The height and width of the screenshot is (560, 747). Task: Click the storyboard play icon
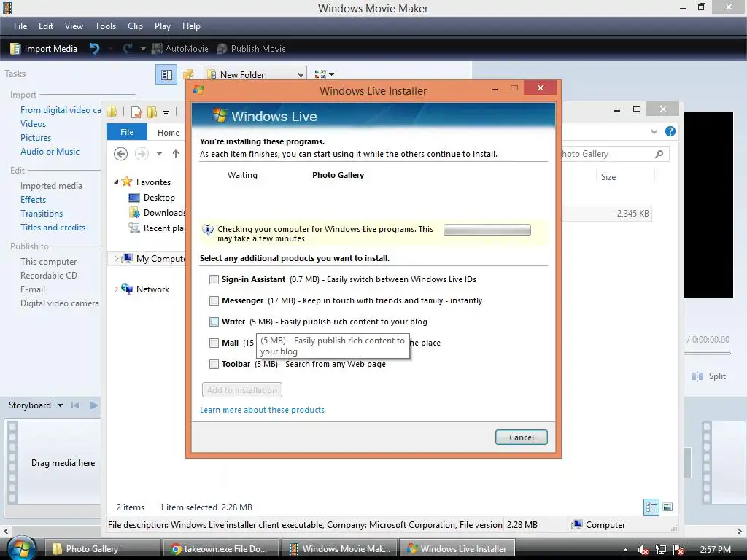click(x=94, y=405)
